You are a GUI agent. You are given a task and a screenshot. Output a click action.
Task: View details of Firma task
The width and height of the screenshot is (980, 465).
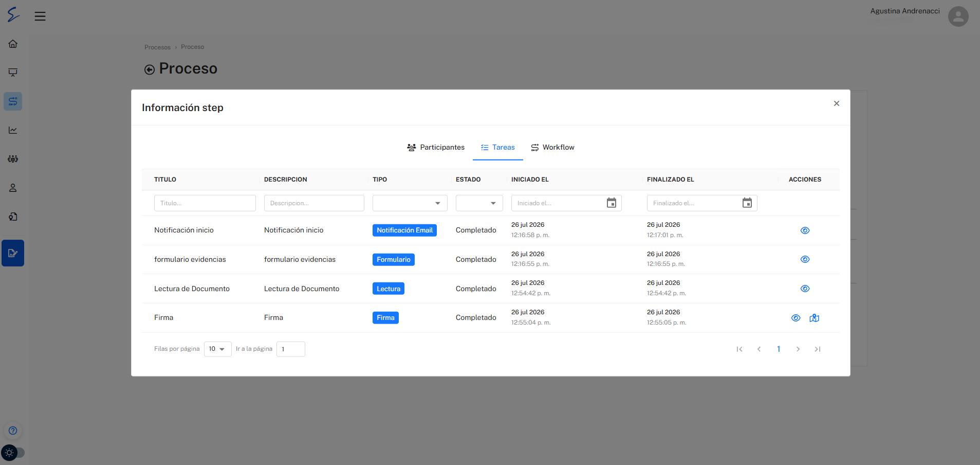coord(796,318)
